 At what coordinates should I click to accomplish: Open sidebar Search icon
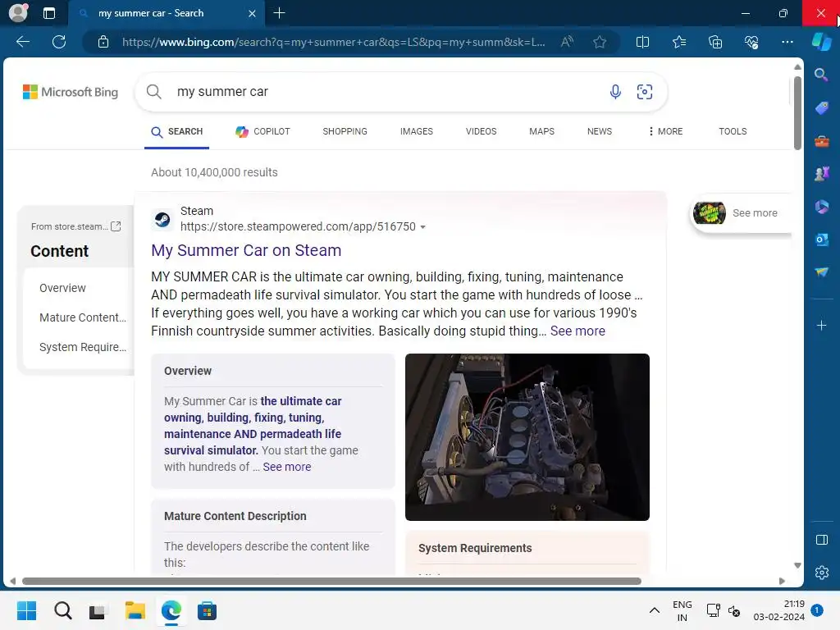tap(821, 75)
